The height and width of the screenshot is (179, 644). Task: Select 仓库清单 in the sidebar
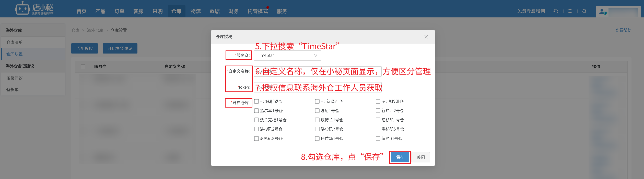(x=33, y=42)
